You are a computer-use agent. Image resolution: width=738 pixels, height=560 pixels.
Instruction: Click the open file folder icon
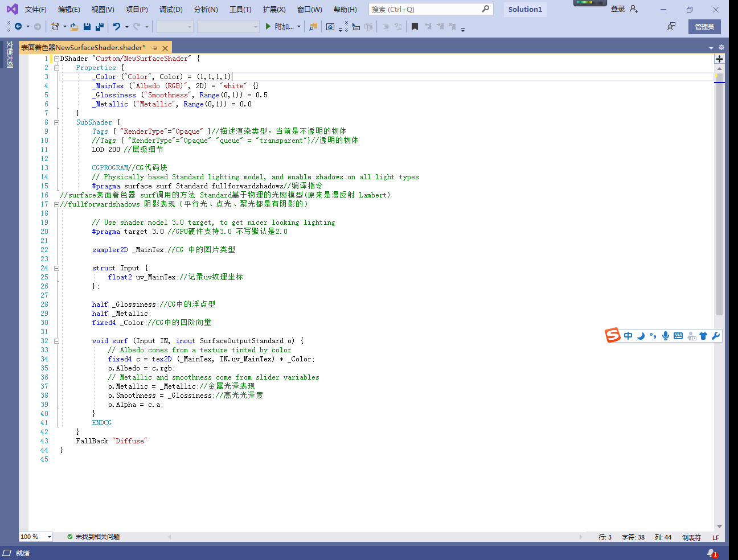click(x=74, y=27)
